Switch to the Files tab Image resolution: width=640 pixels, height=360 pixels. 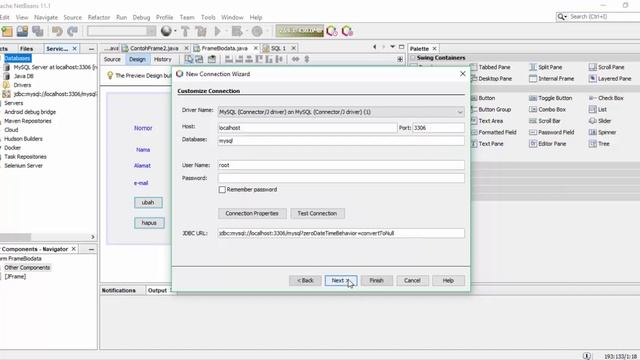27,49
